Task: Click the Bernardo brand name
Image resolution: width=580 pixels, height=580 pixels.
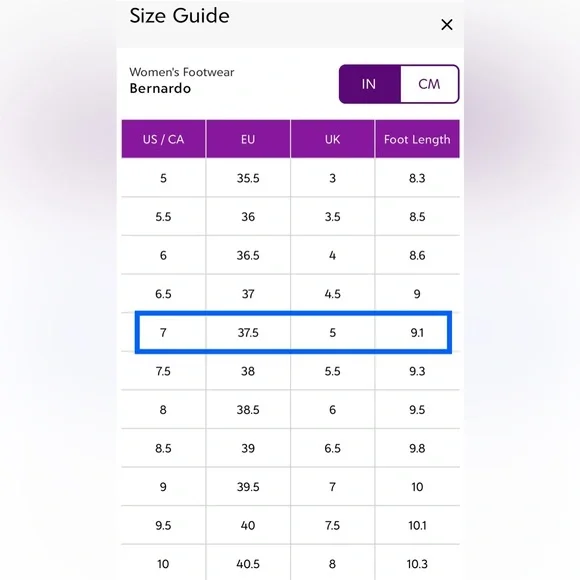Action: [160, 88]
